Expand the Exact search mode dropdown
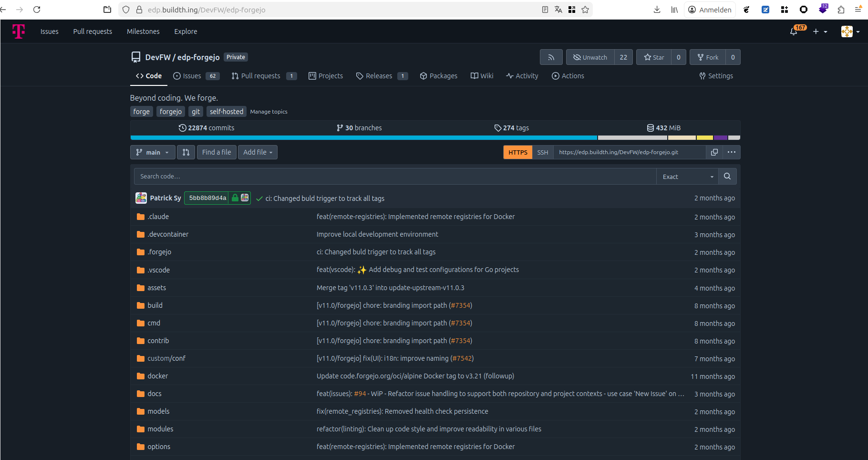The image size is (868, 460). [687, 177]
